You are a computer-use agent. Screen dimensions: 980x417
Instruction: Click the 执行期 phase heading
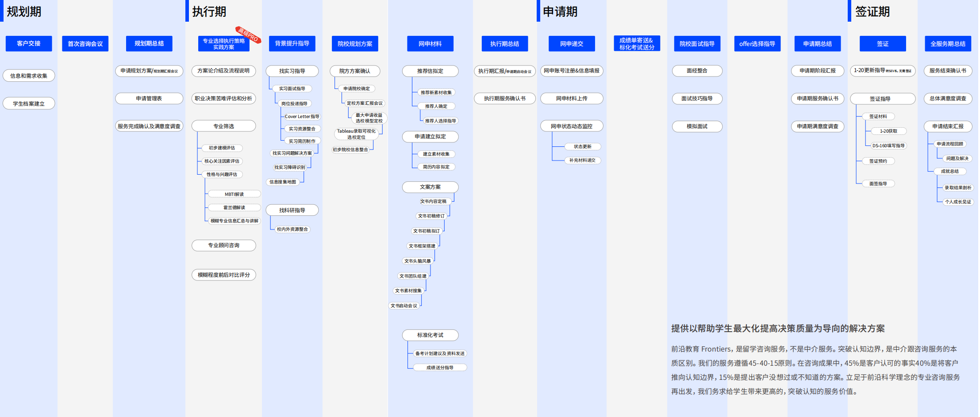tap(209, 11)
